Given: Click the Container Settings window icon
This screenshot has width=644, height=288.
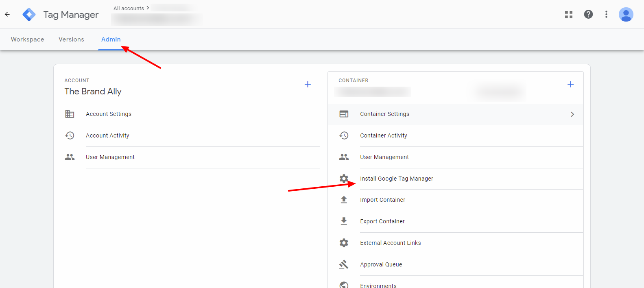Looking at the screenshot, I should pyautogui.click(x=344, y=114).
